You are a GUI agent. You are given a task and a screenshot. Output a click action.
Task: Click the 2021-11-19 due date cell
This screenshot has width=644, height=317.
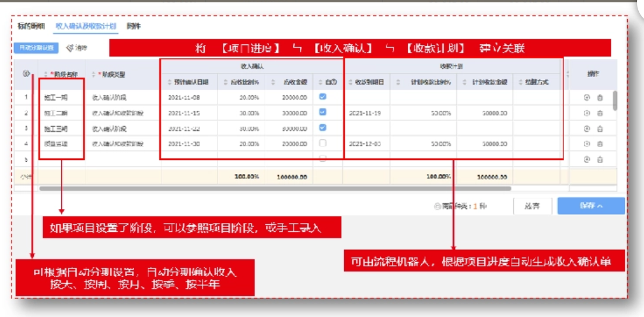click(366, 113)
